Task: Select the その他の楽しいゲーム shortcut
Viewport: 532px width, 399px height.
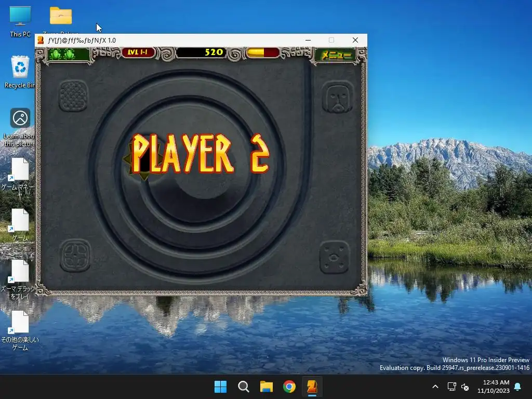Action: (x=20, y=331)
